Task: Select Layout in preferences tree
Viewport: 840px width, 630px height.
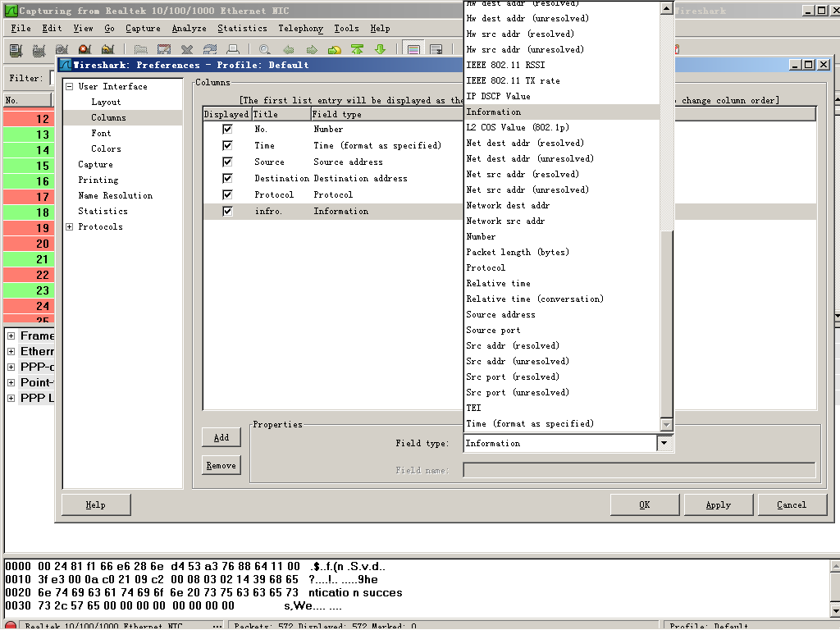Action: [106, 102]
